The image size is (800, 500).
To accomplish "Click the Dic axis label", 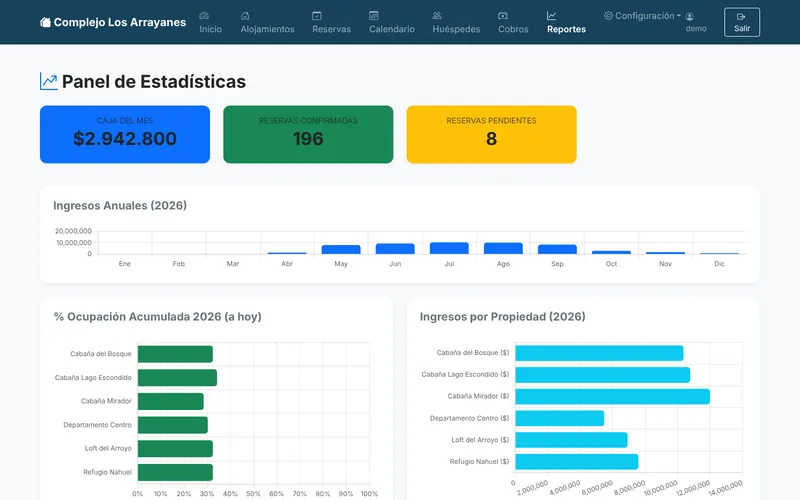I will pyautogui.click(x=719, y=264).
